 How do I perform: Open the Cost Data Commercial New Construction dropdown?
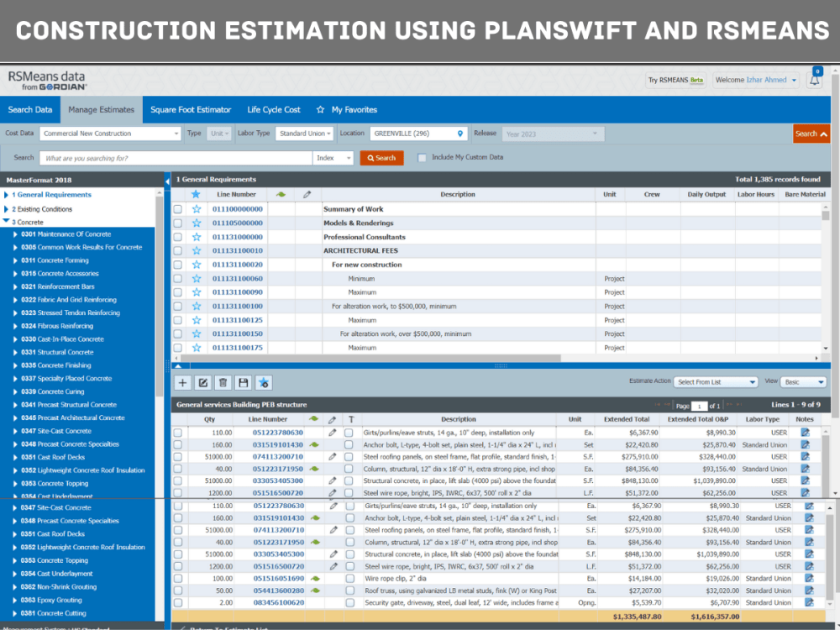click(x=110, y=133)
